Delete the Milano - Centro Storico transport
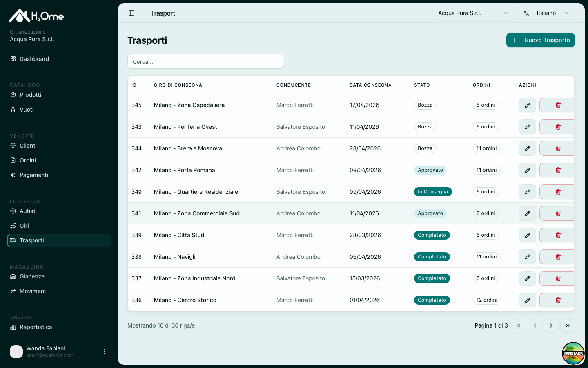 point(558,300)
